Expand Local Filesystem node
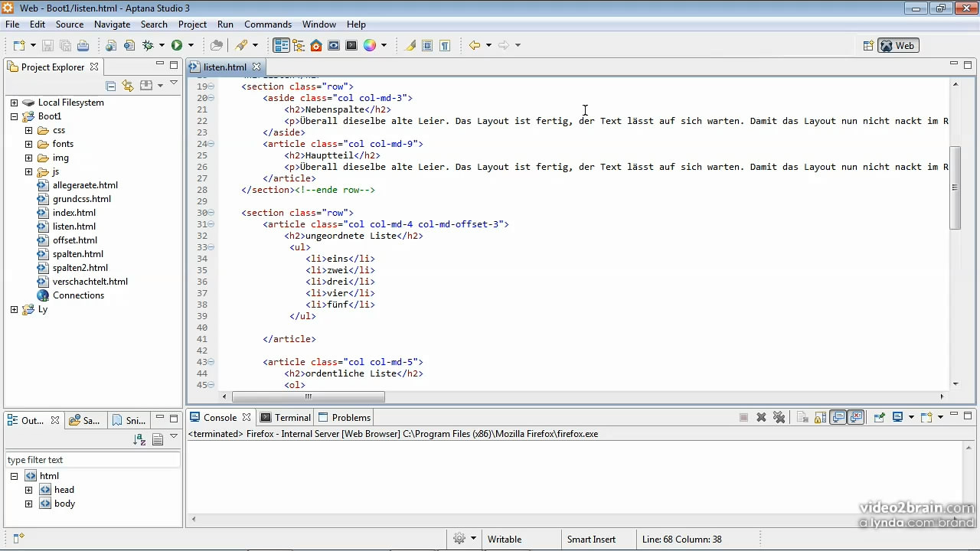The width and height of the screenshot is (980, 551). [14, 103]
